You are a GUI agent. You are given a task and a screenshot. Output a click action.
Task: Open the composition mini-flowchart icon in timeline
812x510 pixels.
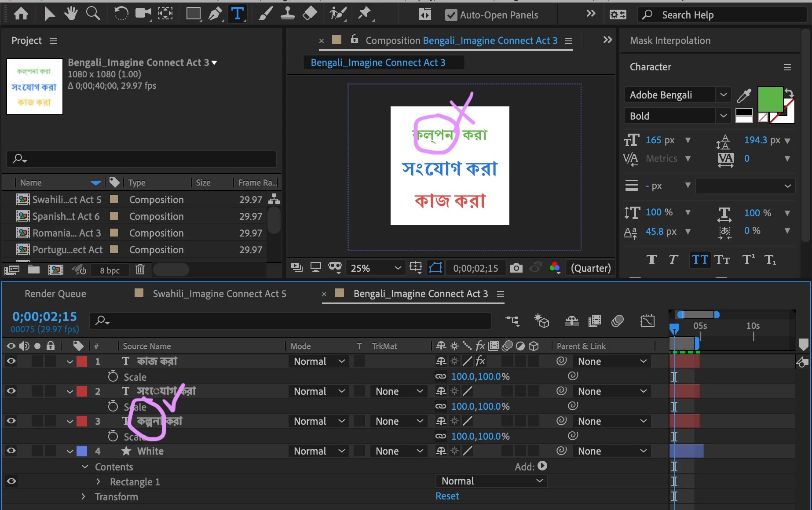[x=512, y=321]
